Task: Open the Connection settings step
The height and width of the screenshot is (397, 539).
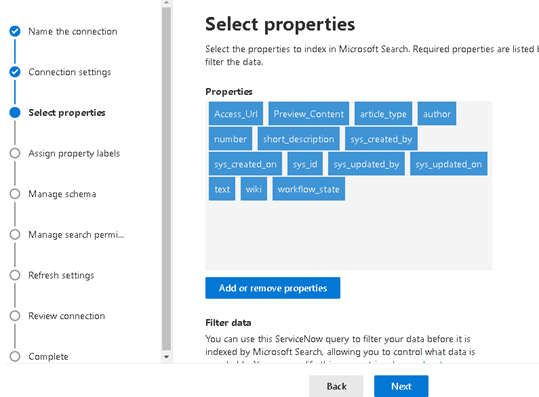Action: (x=70, y=72)
